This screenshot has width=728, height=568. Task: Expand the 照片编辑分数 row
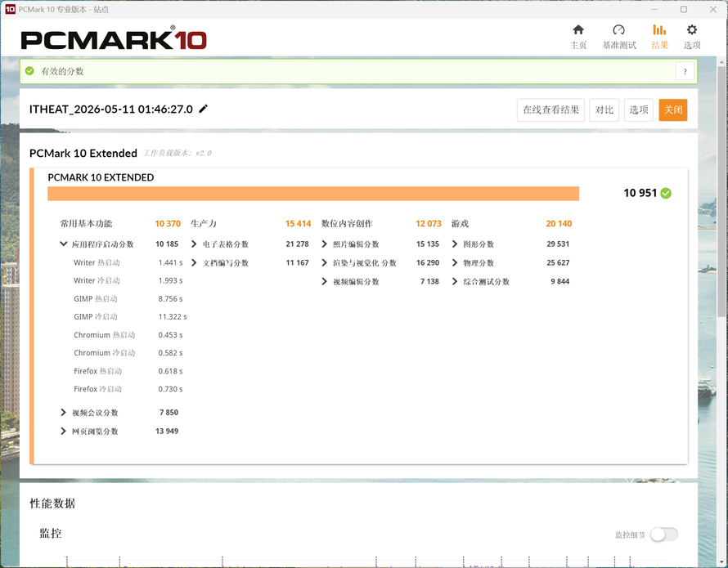324,244
